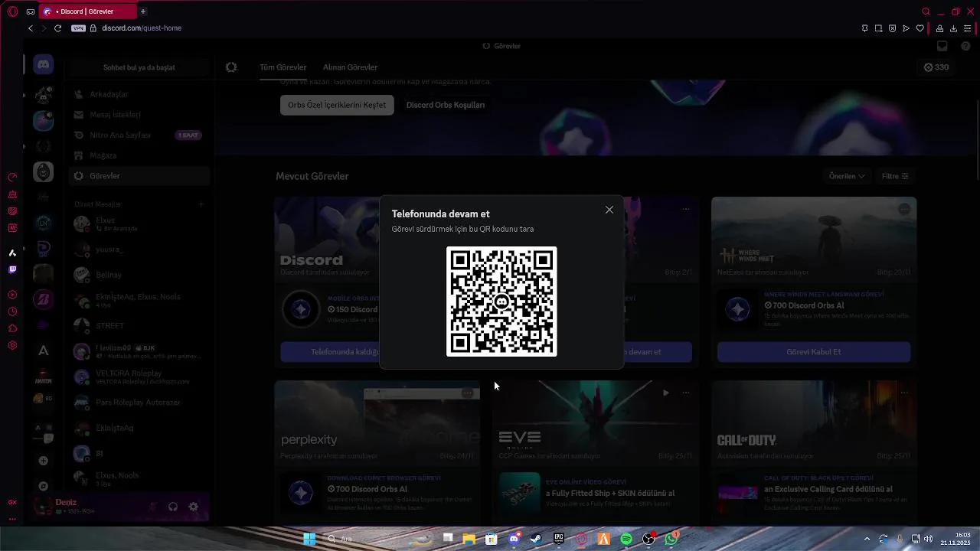Viewport: 980px width, 551px height.
Task: Add a server with the plus icon
Action: (44, 461)
